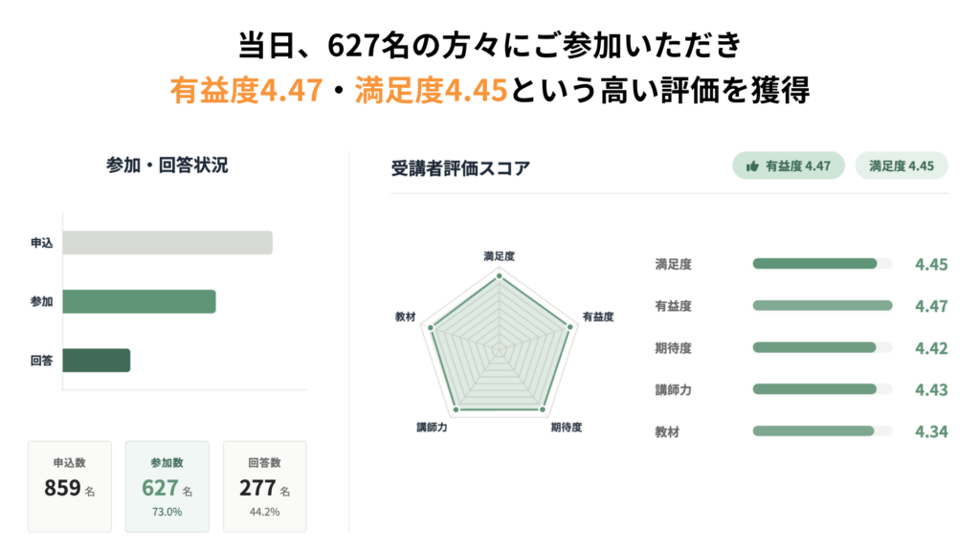Click the radar chart 講師力 axis label
Image resolution: width=980 pixels, height=551 pixels.
pyautogui.click(x=433, y=427)
